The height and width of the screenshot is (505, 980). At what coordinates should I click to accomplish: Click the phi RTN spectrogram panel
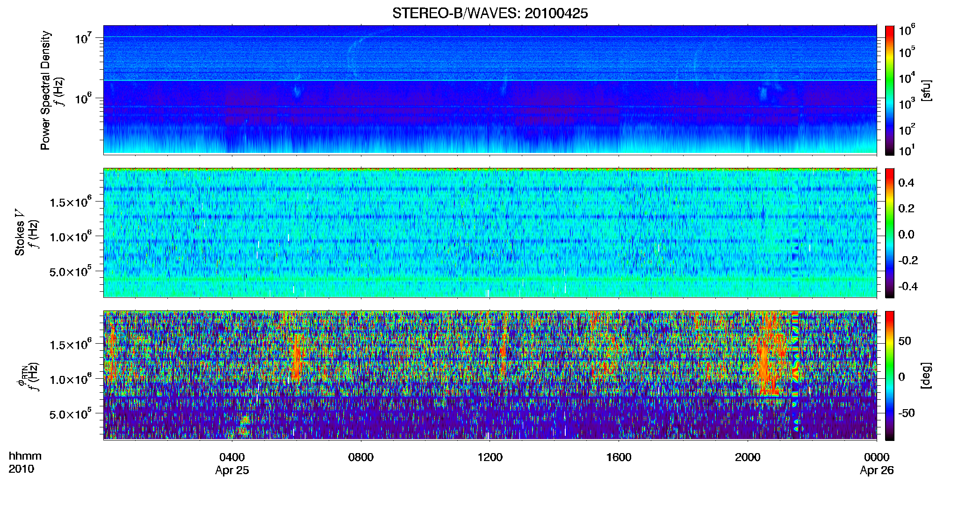[x=490, y=375]
